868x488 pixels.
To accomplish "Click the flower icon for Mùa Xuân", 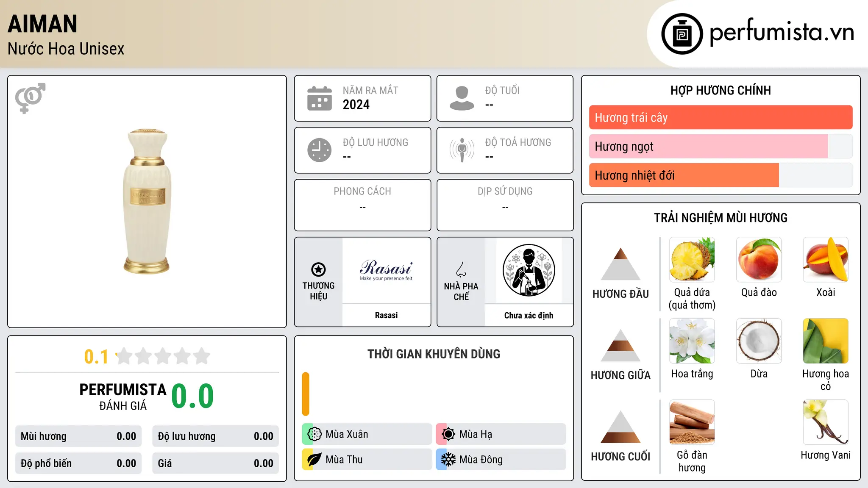I will (314, 434).
